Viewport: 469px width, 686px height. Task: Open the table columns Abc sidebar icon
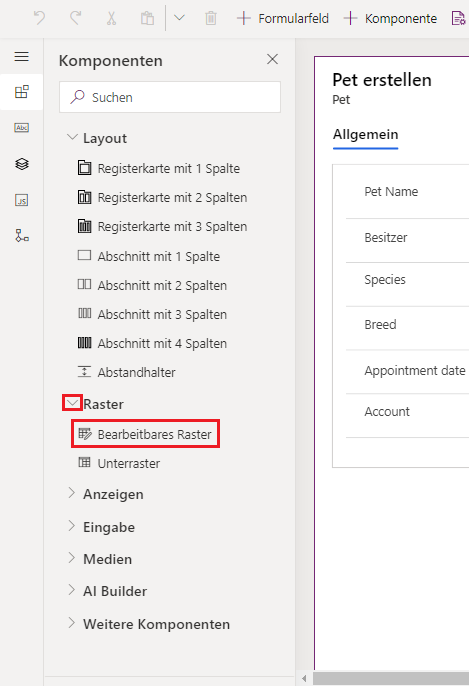click(x=21, y=128)
